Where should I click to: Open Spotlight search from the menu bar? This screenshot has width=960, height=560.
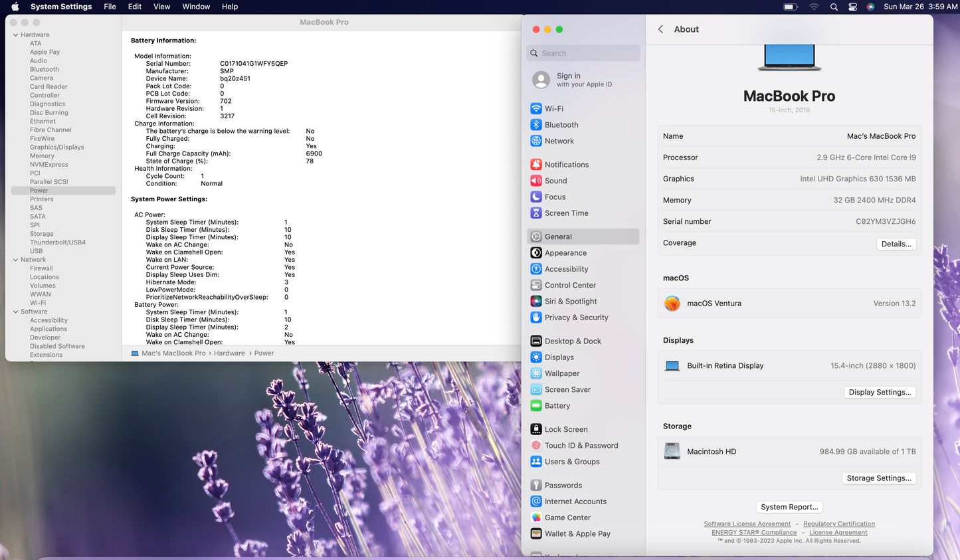point(834,7)
